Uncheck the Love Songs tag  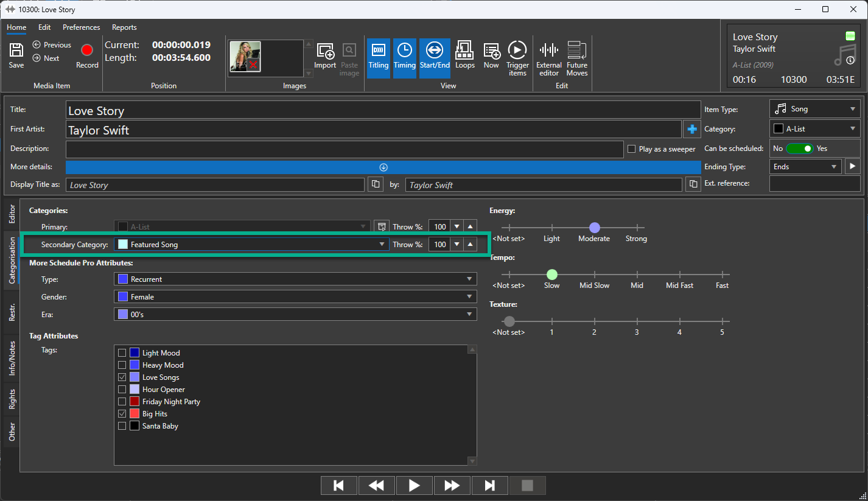pyautogui.click(x=122, y=377)
